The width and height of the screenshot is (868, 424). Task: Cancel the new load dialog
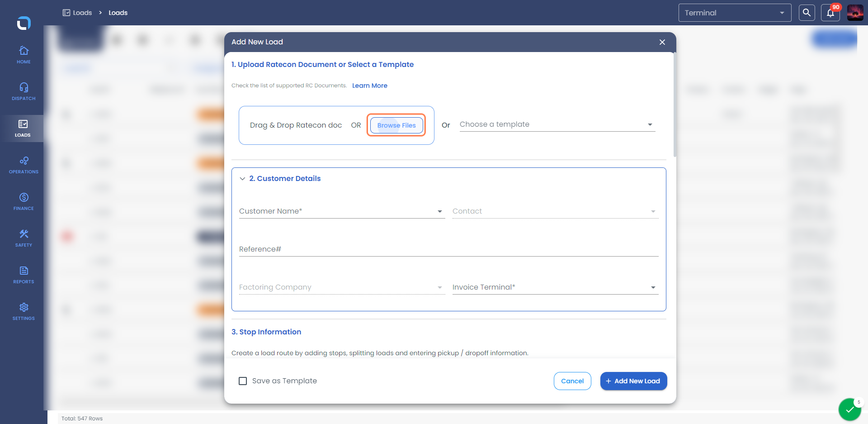[572, 381]
